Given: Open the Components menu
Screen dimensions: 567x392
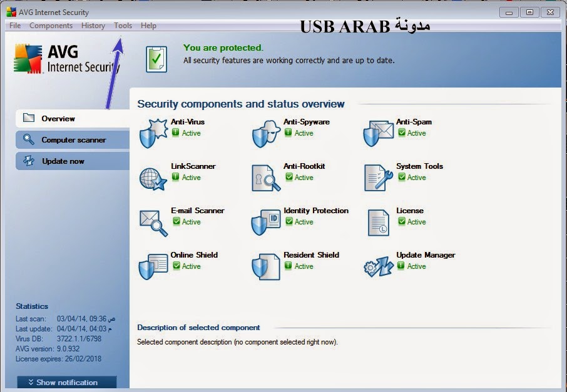Looking at the screenshot, I should (x=51, y=26).
